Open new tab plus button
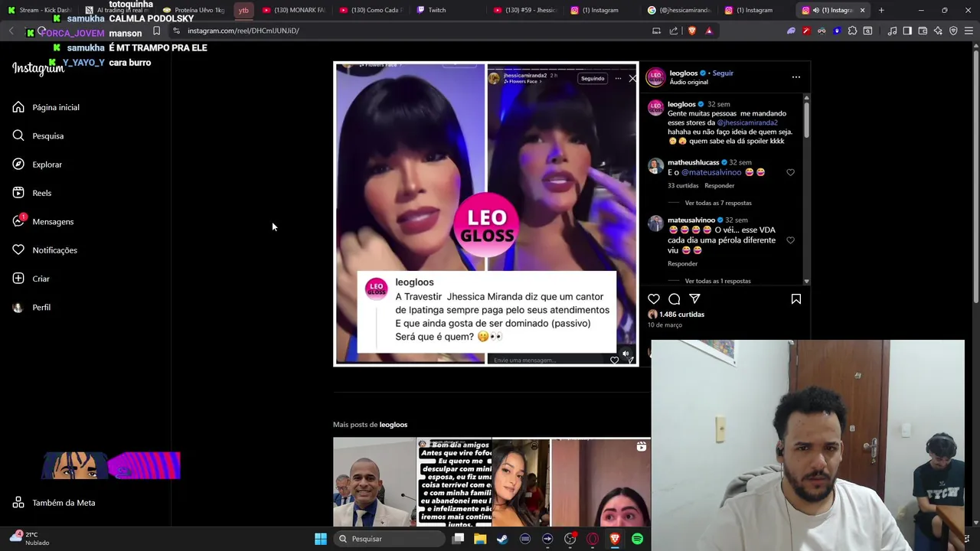The height and width of the screenshot is (551, 980). pyautogui.click(x=881, y=10)
